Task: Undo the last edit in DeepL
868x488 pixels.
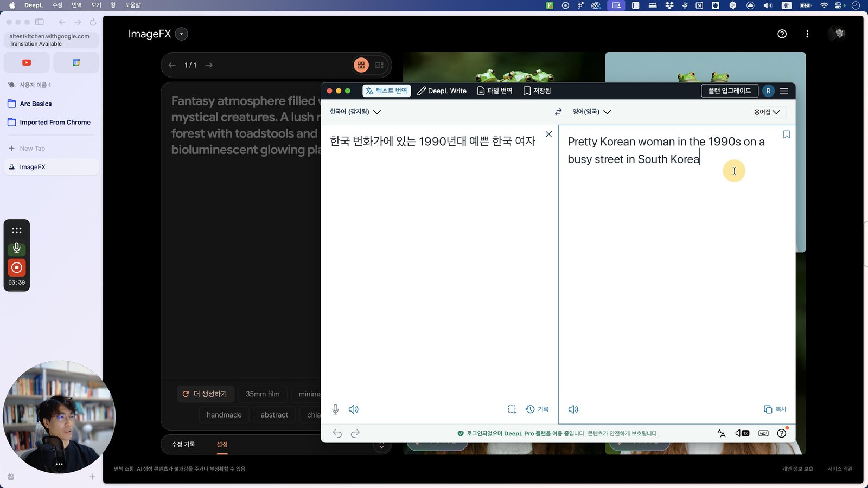Action: tap(337, 433)
